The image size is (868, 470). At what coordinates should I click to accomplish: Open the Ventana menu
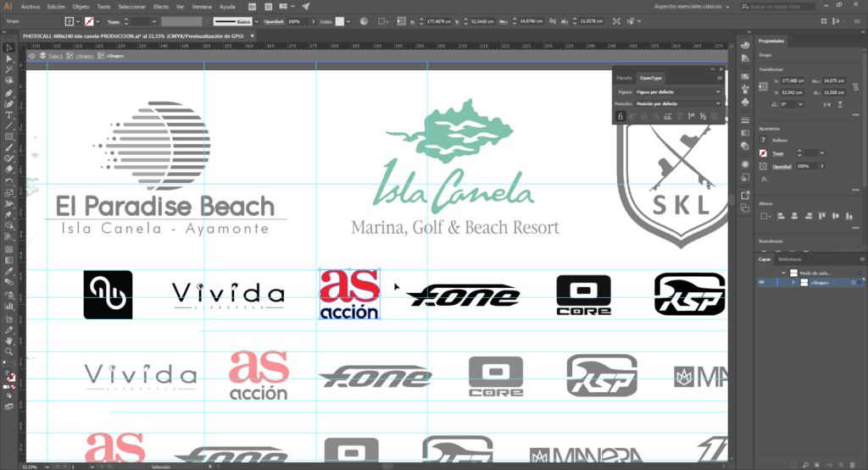click(202, 7)
